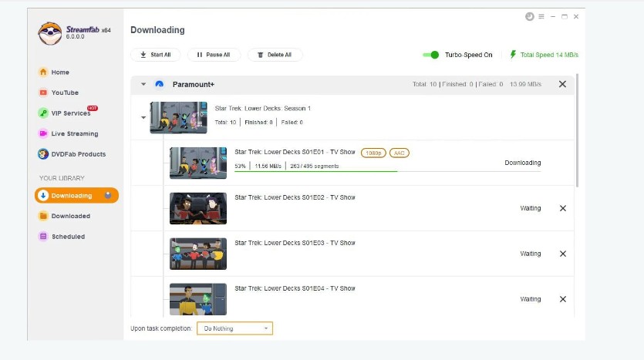Select Star Trek: Lower Decks S01E02 title
Screen dimensions: 644x360
(295, 197)
